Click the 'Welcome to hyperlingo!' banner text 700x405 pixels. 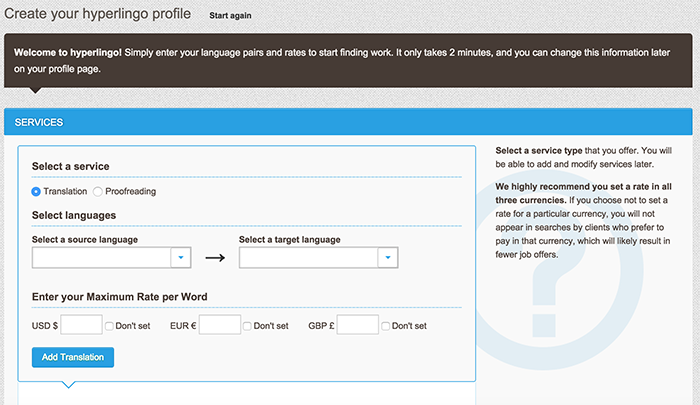coord(67,53)
